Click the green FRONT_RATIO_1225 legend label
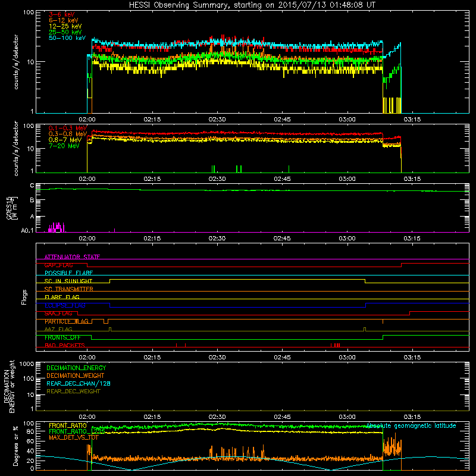Screen dimensions: 476x476 [x=77, y=431]
